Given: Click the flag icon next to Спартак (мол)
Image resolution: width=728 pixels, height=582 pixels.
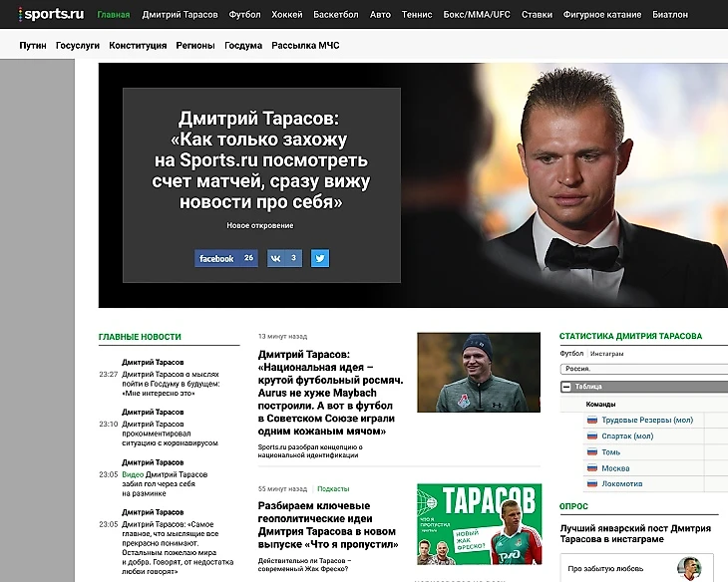Looking at the screenshot, I should (x=591, y=436).
